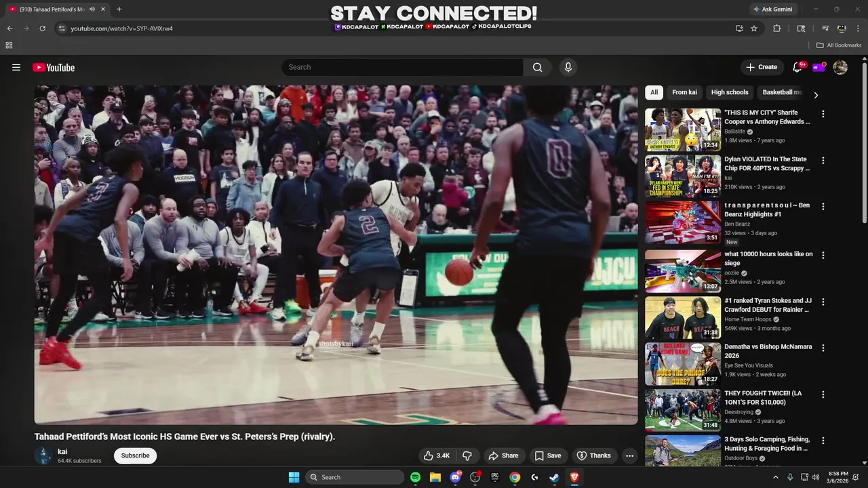Open a new browser tab
Viewport: 868px width, 488px height.
coord(119,9)
